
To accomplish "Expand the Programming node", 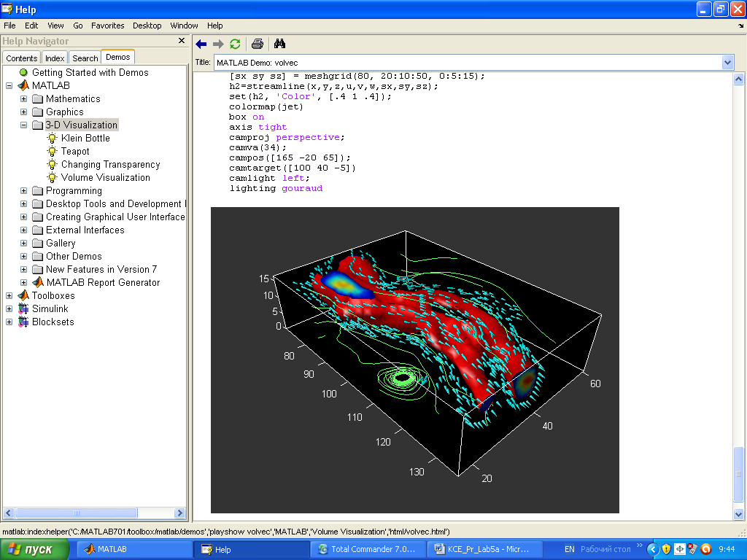I will (x=23, y=190).
